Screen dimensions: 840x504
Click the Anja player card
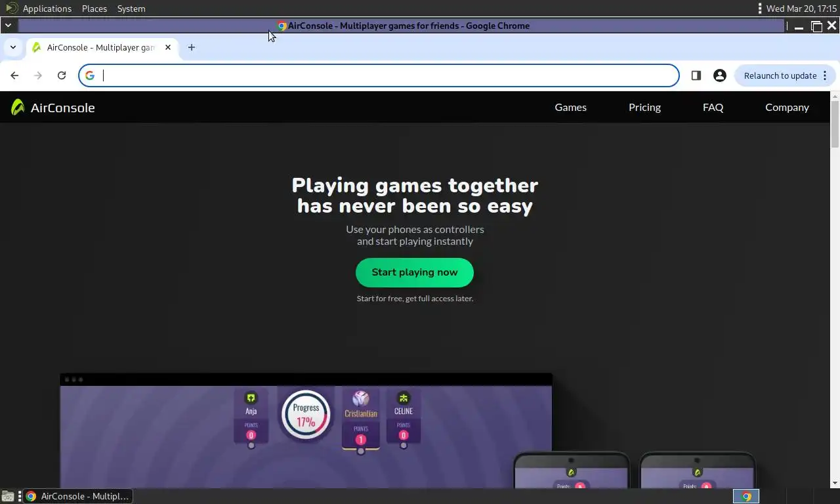[251, 417]
